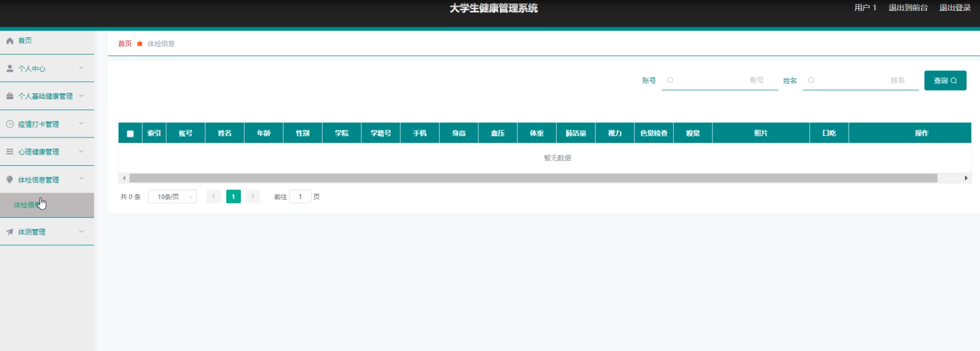Go to the next page arrow

coord(253,197)
